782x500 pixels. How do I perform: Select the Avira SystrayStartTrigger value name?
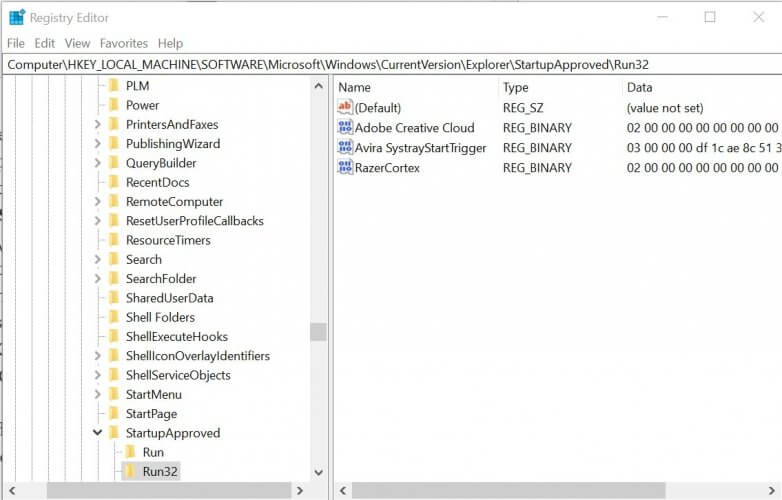[x=420, y=148]
